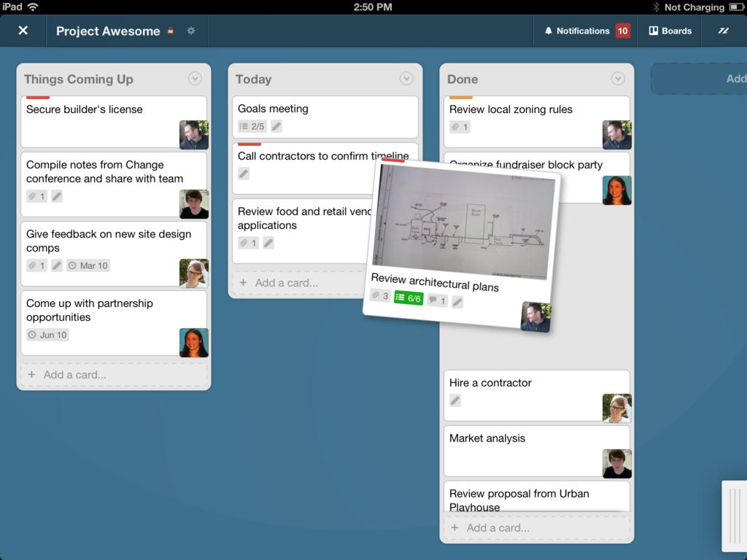Viewport: 747px width, 560px height.
Task: Click the green 6/6 checklist progress badge
Action: click(409, 298)
